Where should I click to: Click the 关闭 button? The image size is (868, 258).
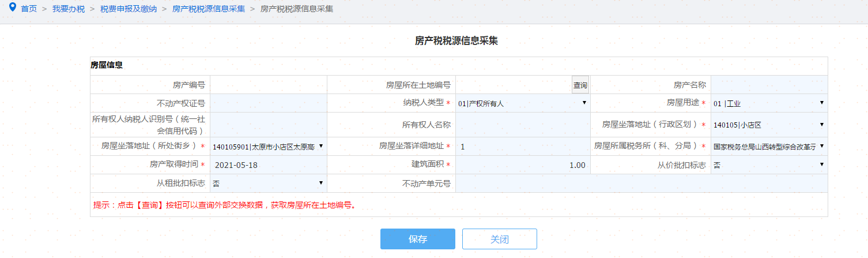[x=499, y=239]
